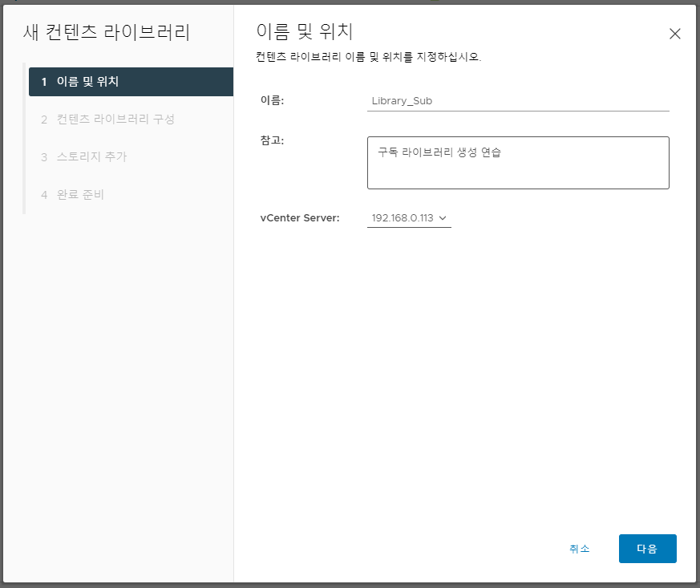
Task: Click the 참고: field label
Action: 273,140
